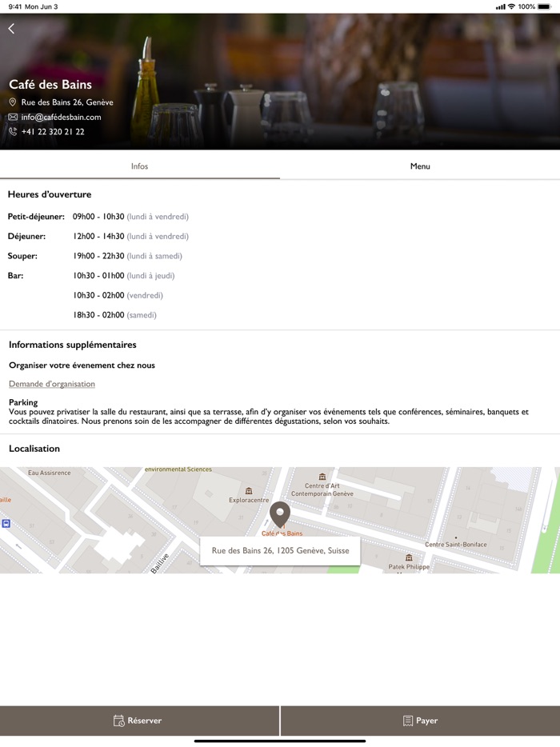Tap the Rue des Bains 26, Genève header address
Image resolution: width=560 pixels, height=747 pixels.
67,102
